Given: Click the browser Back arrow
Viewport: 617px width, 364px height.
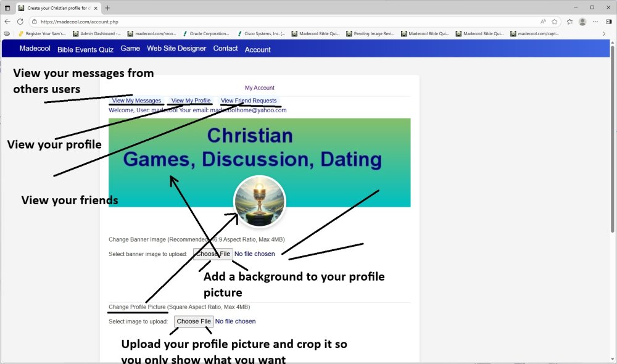Looking at the screenshot, I should coord(7,21).
